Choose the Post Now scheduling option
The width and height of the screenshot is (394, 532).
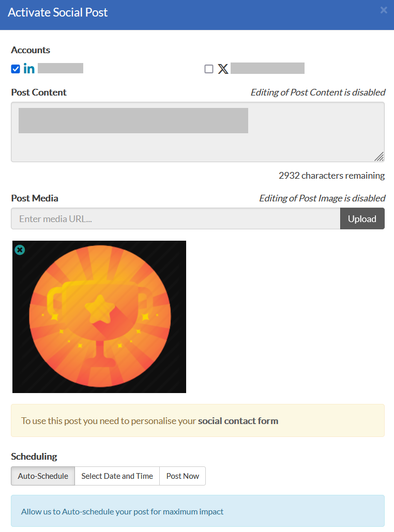coord(183,476)
